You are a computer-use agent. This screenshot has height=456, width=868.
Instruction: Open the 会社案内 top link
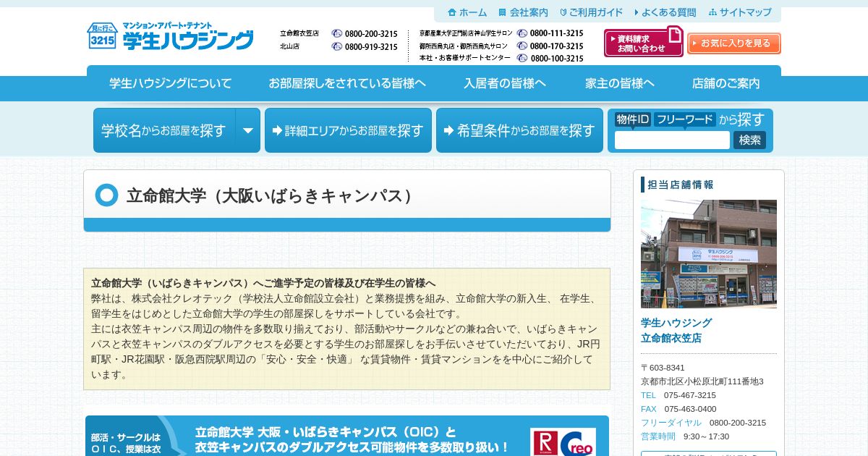tap(524, 12)
